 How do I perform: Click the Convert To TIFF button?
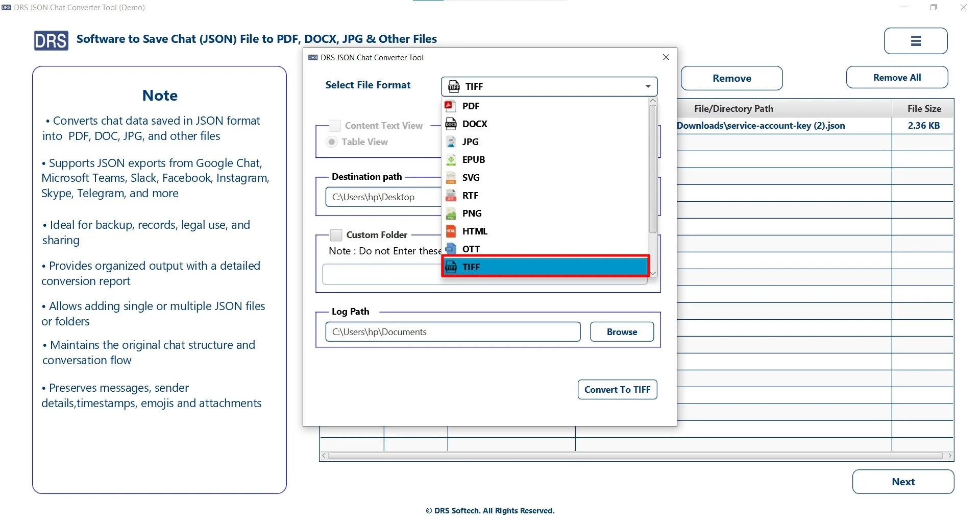[617, 389]
